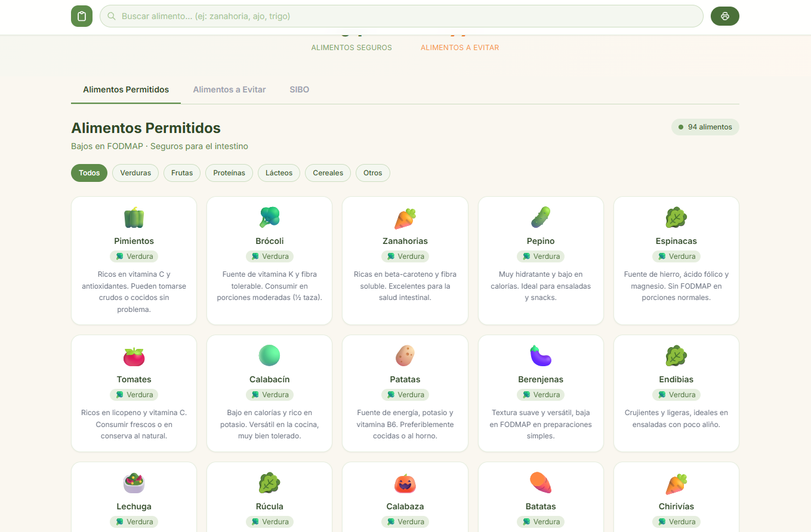This screenshot has width=811, height=532.
Task: Filter by Otros
Action: 373,173
